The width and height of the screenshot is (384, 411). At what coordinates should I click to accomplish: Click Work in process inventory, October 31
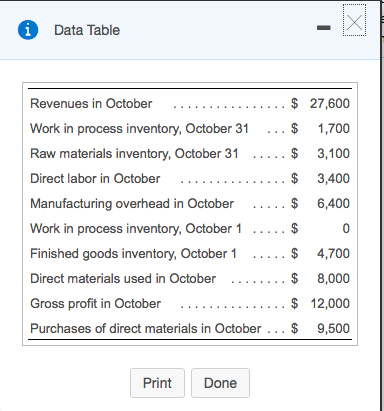click(x=139, y=129)
